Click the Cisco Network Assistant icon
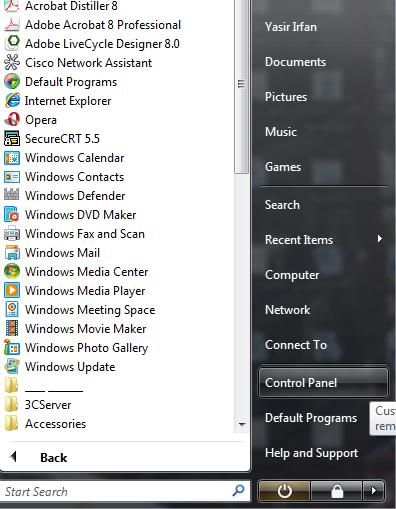 point(12,63)
